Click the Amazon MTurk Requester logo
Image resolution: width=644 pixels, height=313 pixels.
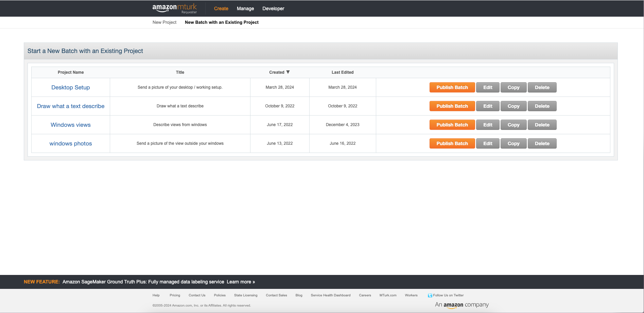[x=174, y=8]
